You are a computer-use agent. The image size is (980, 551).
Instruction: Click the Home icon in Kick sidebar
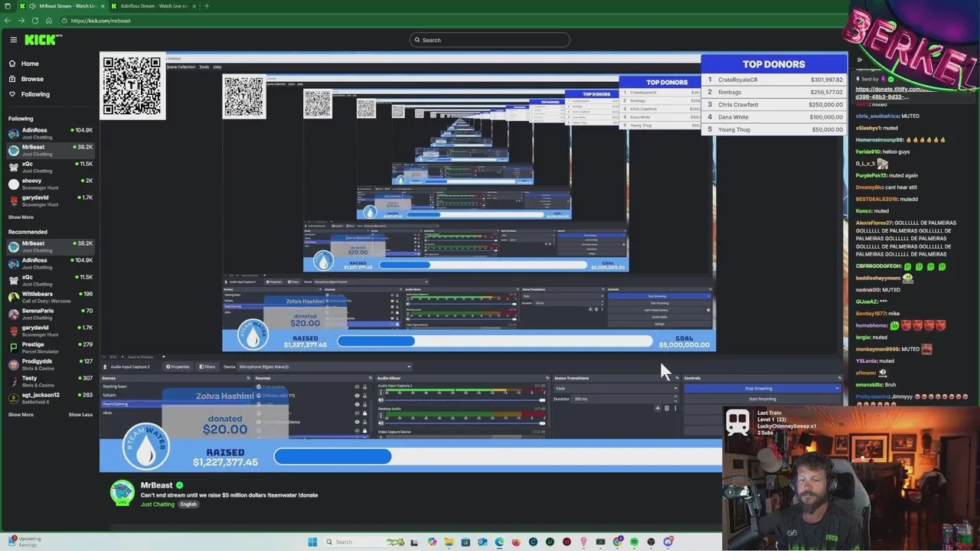tap(12, 64)
